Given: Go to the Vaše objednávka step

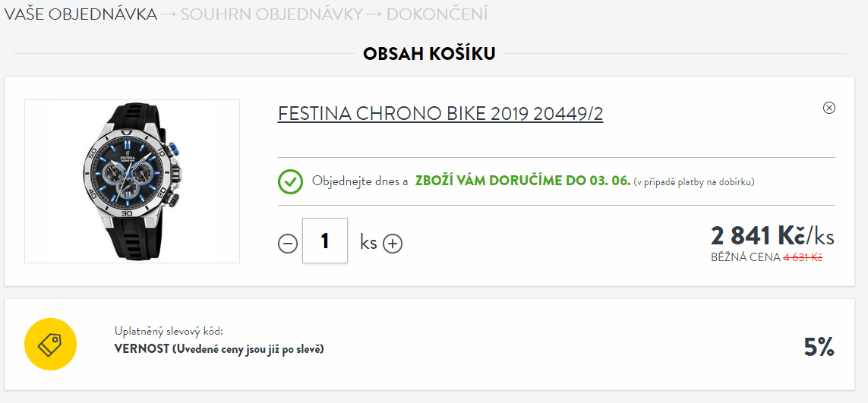Looking at the screenshot, I should coord(80,14).
